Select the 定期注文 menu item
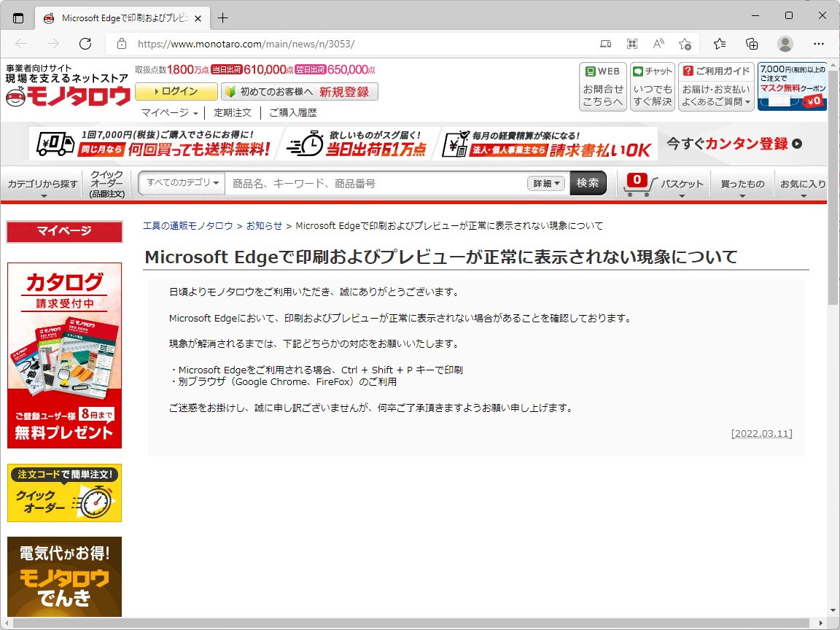The image size is (840, 630). point(233,112)
